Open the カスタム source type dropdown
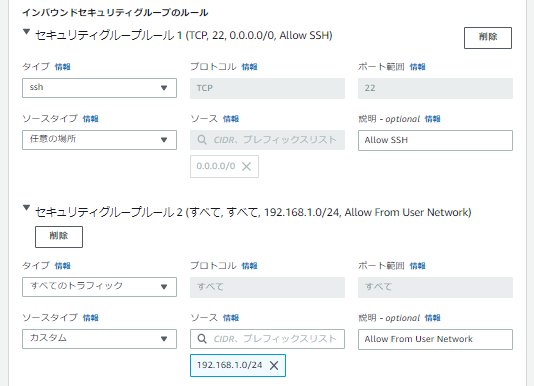 point(99,339)
